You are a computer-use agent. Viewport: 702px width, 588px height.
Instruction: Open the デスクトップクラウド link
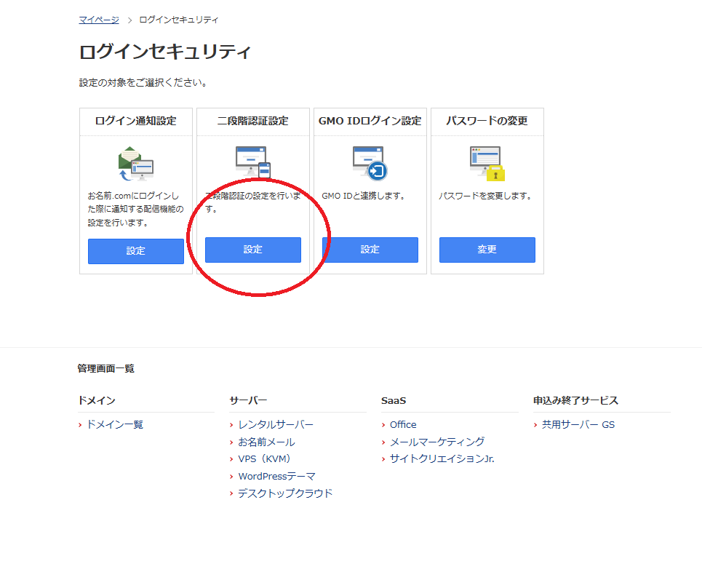pyautogui.click(x=285, y=493)
